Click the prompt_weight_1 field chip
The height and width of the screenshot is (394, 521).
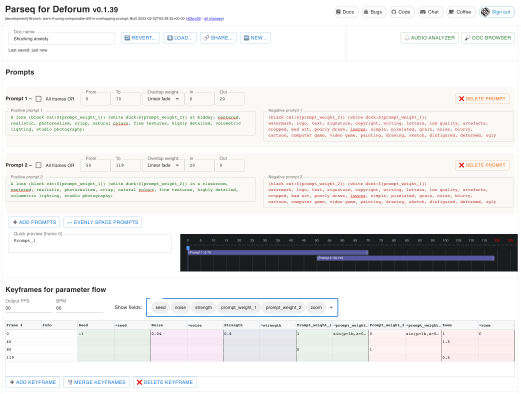point(239,307)
